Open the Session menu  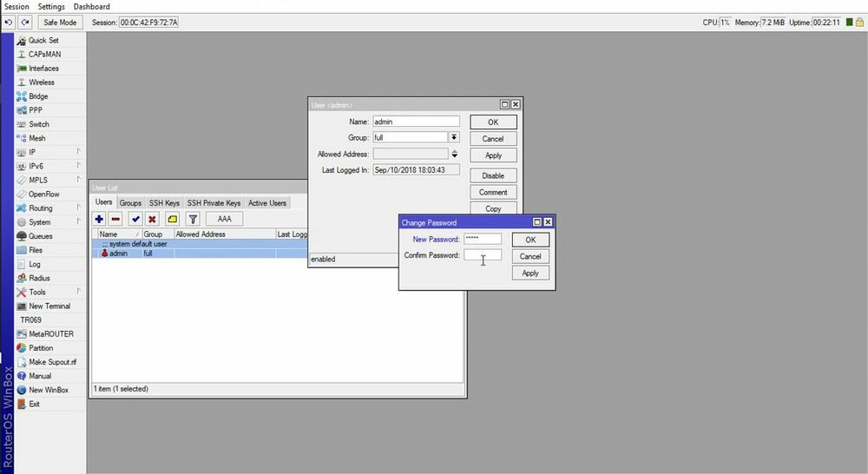point(16,6)
